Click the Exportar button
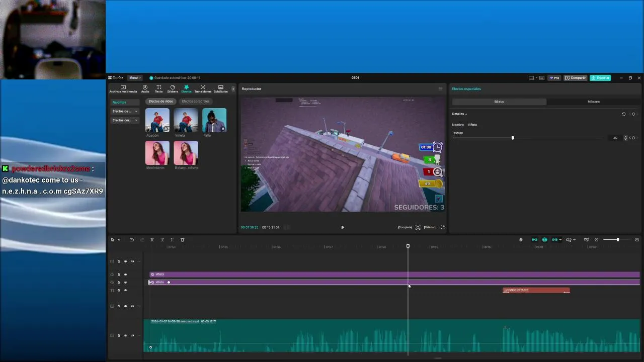The height and width of the screenshot is (362, 644). pos(601,78)
